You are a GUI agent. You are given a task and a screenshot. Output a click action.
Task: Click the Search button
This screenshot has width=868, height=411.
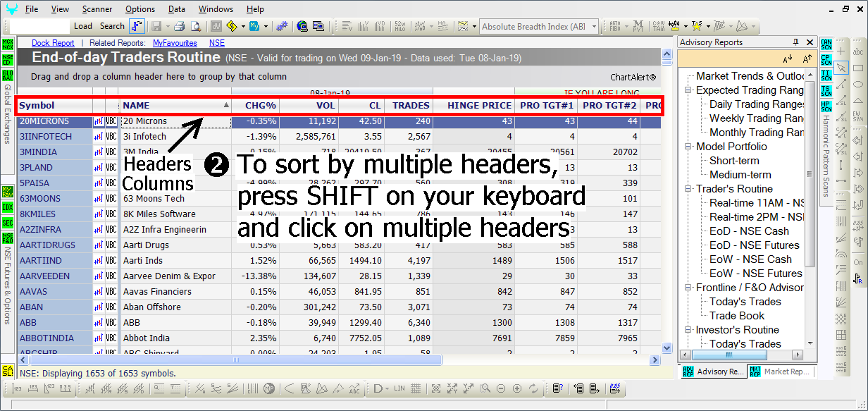(x=112, y=26)
